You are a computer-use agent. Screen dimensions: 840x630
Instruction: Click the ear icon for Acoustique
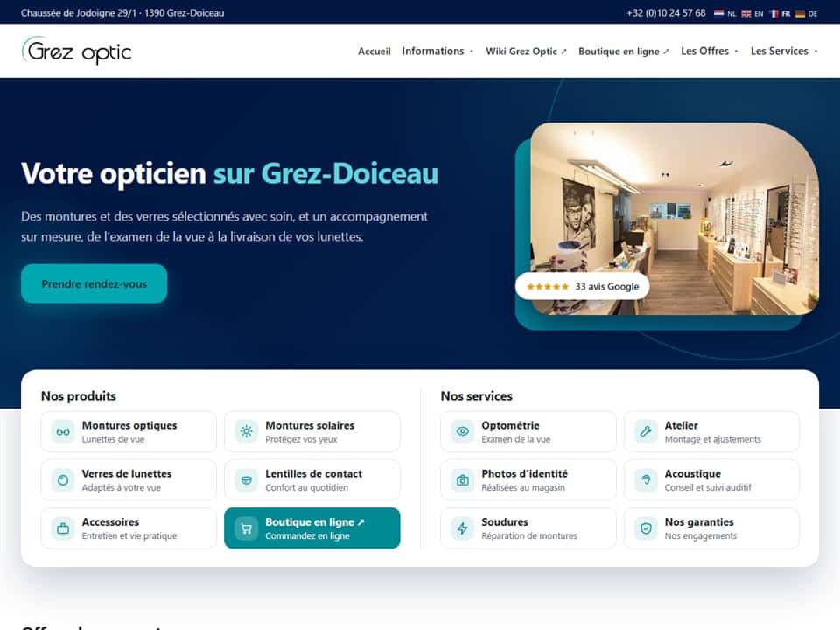coord(646,480)
